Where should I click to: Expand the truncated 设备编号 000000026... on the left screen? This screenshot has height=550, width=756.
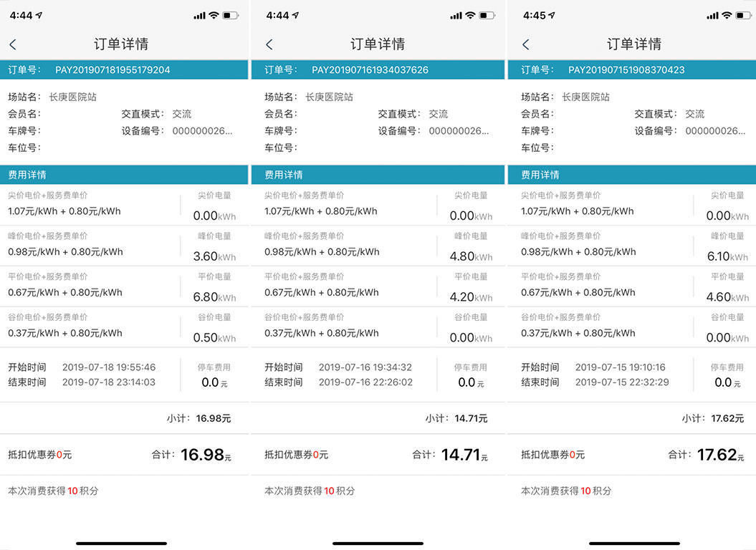[x=201, y=131]
